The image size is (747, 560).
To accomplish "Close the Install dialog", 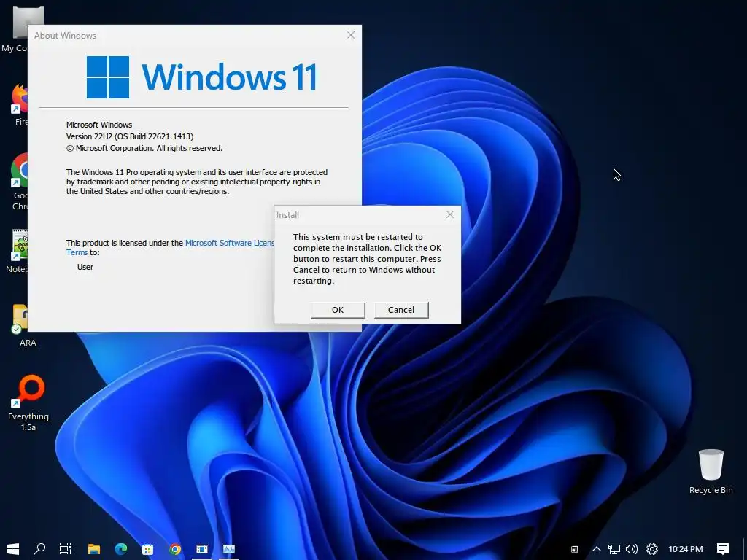I will [x=449, y=214].
